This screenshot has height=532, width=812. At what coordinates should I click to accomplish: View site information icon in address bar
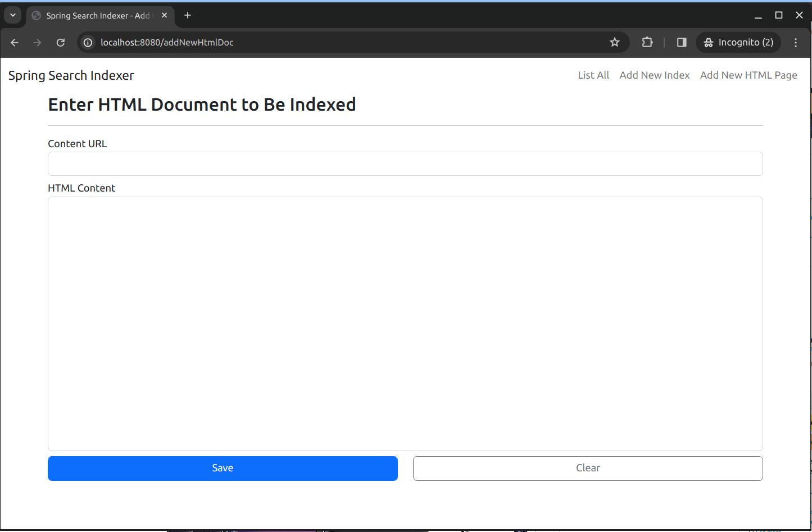click(88, 43)
